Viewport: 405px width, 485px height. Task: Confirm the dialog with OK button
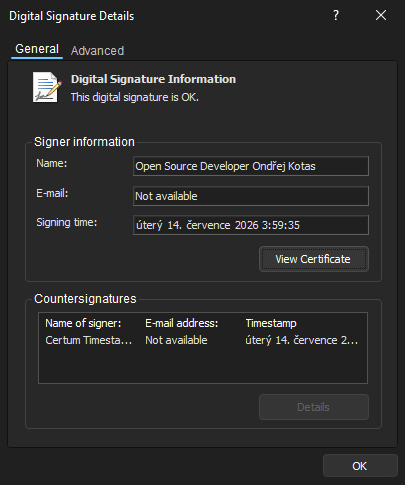[360, 466]
